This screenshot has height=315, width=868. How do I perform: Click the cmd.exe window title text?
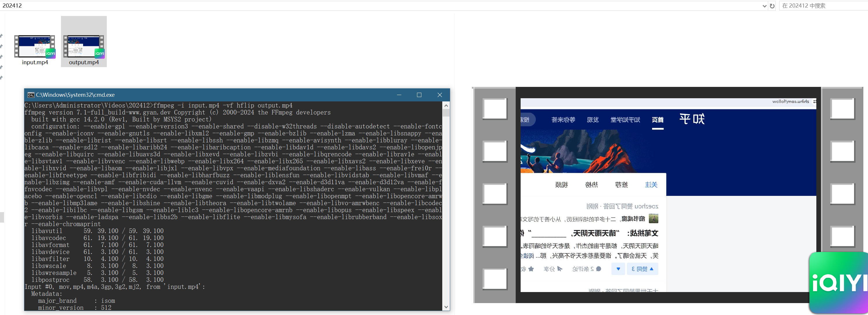[x=75, y=95]
